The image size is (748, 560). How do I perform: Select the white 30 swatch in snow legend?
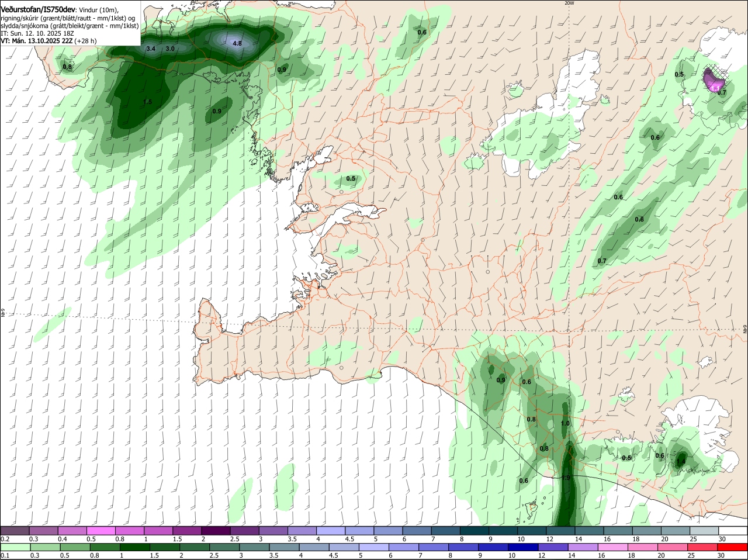[733, 530]
